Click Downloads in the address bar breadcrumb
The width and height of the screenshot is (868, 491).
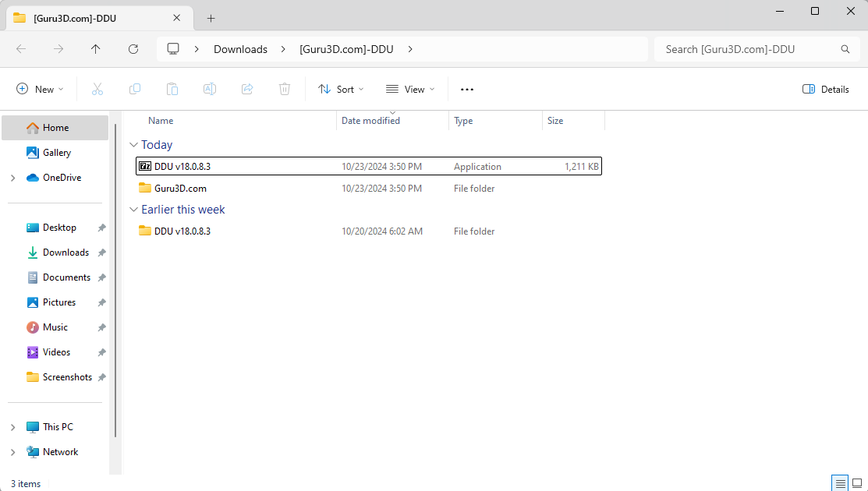tap(240, 49)
